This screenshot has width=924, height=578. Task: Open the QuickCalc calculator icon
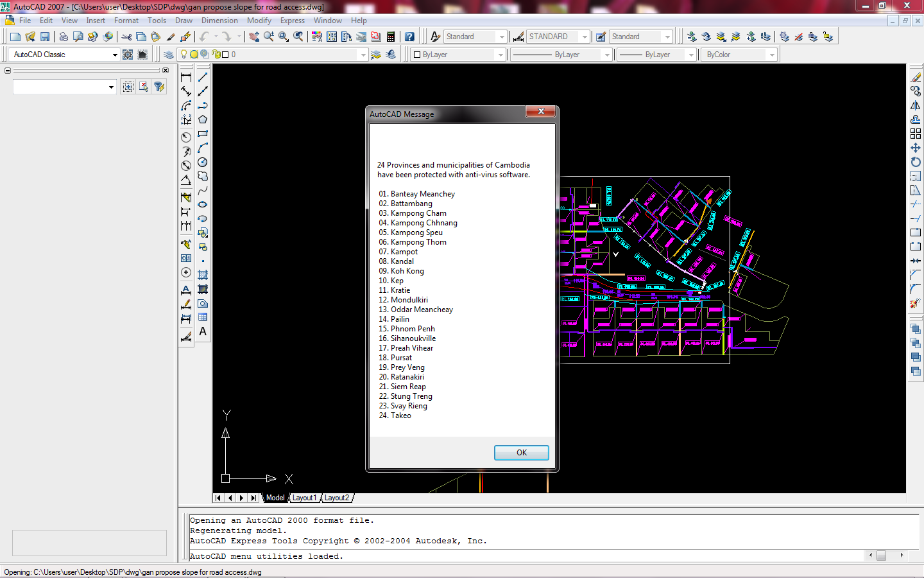click(x=391, y=37)
